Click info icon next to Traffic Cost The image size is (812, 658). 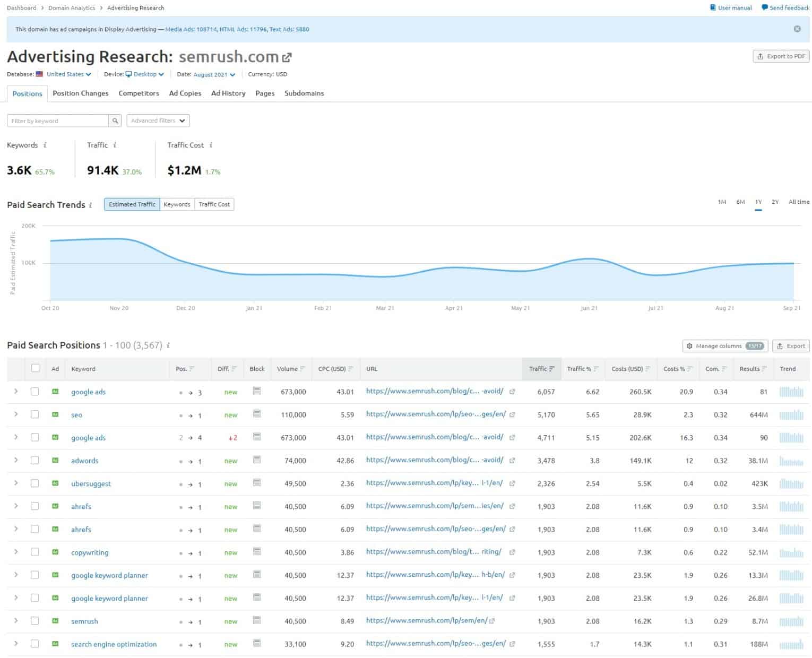click(211, 145)
